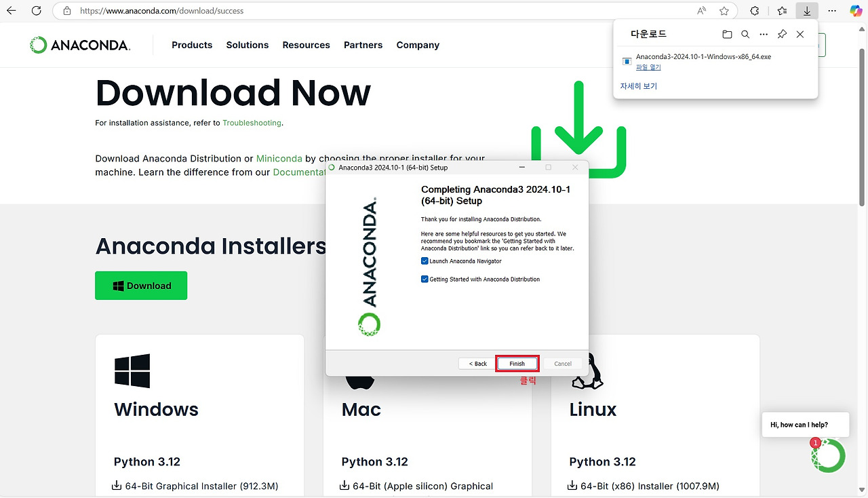Open the favorites list icon
The image size is (868, 498).
click(x=782, y=11)
